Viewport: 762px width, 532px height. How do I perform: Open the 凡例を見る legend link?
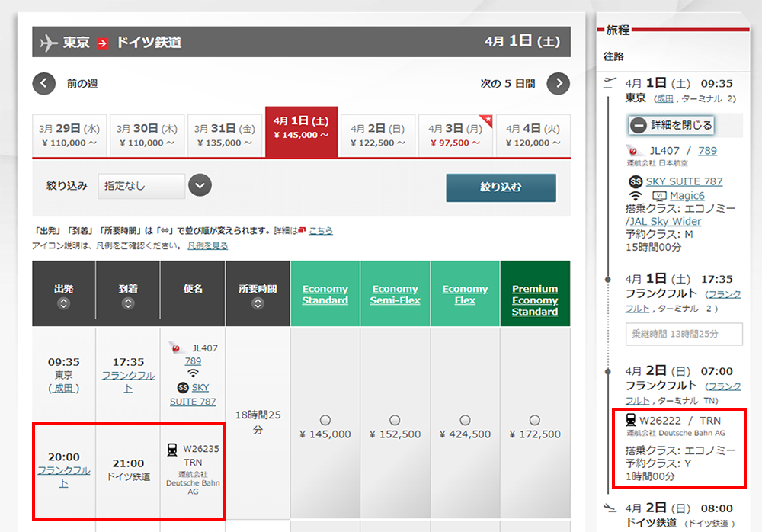coord(207,245)
